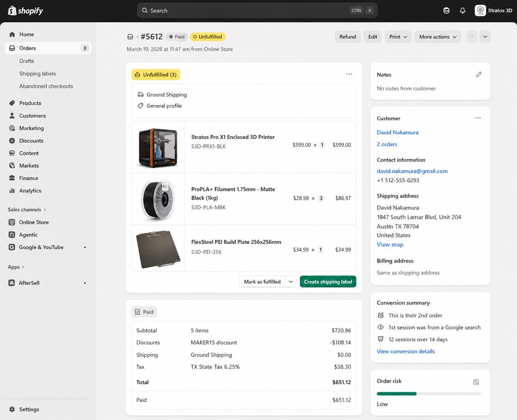Image resolution: width=517 pixels, height=420 pixels.
Task: Click the Unfulfilled (3) badge
Action: coord(156,75)
